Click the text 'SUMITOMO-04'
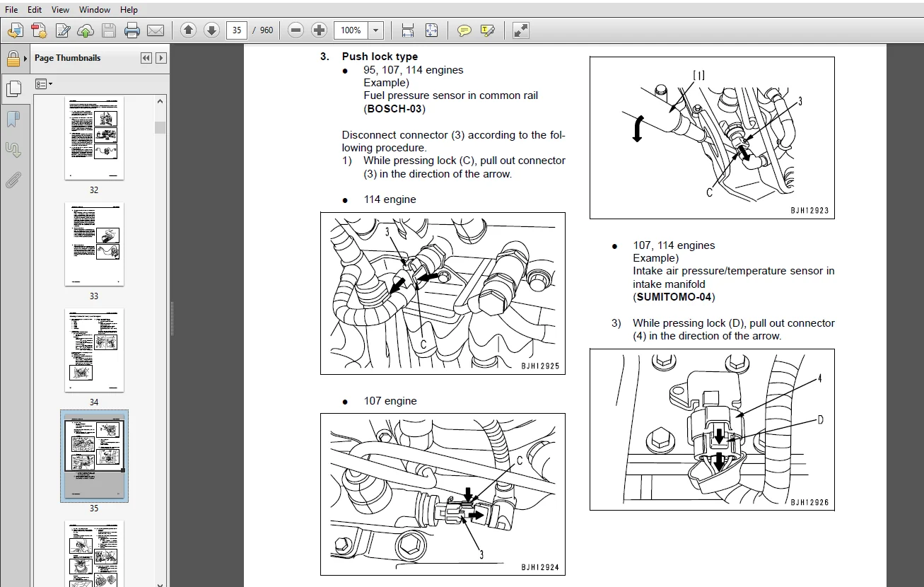The image size is (924, 587). pyautogui.click(x=675, y=297)
